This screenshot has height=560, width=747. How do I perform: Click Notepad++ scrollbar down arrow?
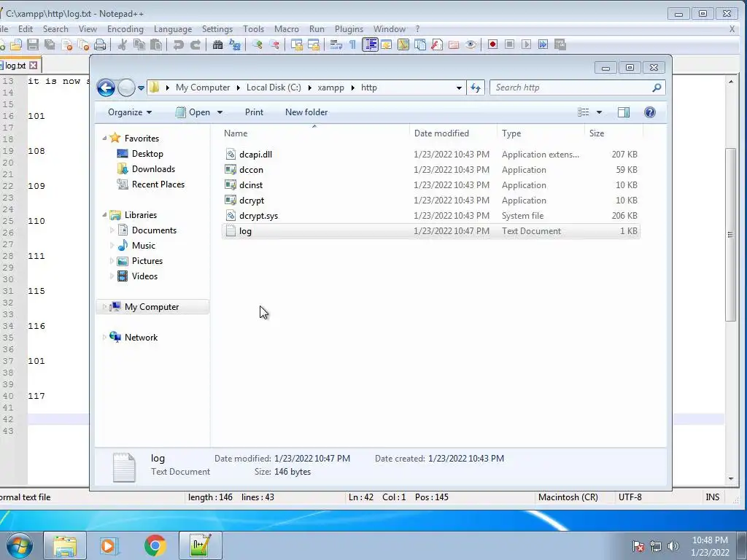click(731, 478)
